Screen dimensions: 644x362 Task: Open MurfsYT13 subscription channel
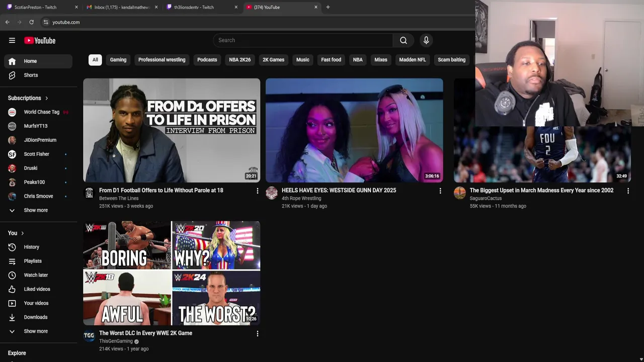coord(38,126)
